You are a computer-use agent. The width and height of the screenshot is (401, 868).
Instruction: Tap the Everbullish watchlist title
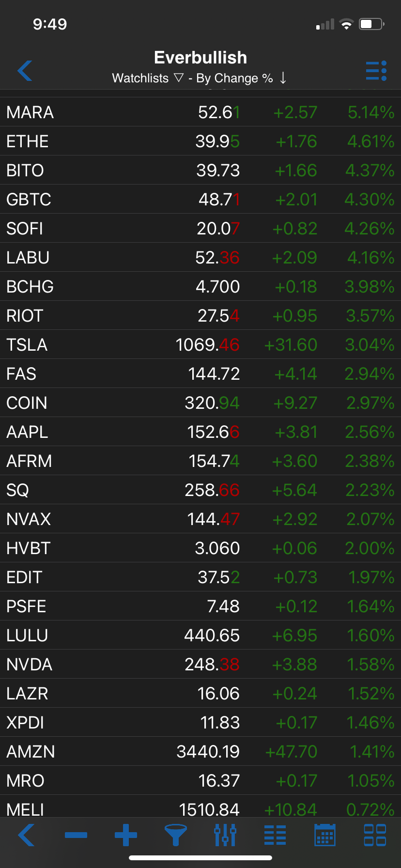coord(200,58)
